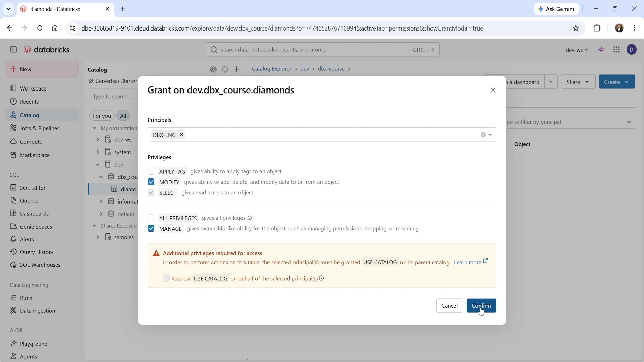Open Catalog settings gear icon
Screen dimensions: 644x362
click(213, 69)
